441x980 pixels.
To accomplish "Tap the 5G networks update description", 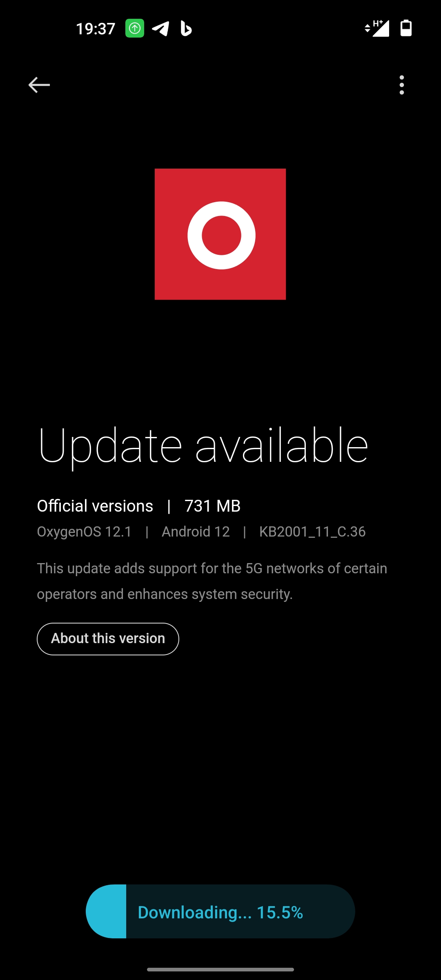I will coord(212,581).
